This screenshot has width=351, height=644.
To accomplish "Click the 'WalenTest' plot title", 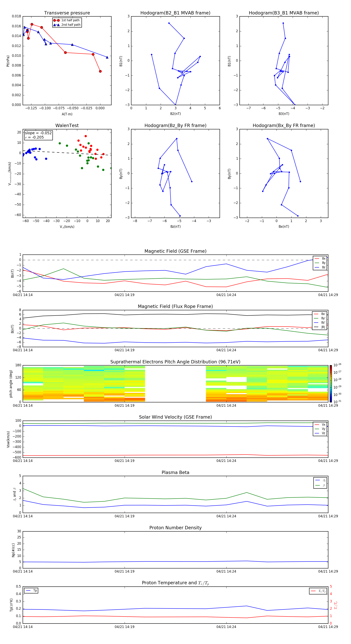I will (67, 125).
